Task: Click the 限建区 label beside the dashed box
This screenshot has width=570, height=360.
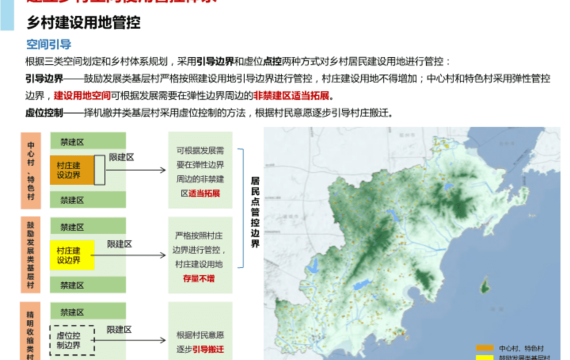Action: pyautogui.click(x=119, y=330)
